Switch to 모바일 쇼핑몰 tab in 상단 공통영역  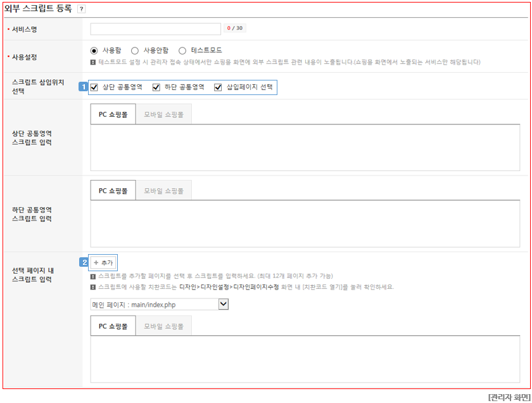coord(163,115)
